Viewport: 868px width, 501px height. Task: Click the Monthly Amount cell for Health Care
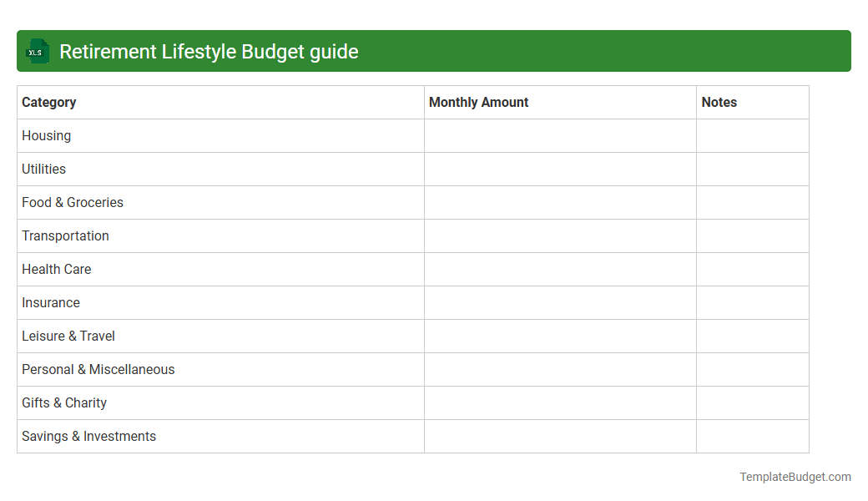[560, 269]
